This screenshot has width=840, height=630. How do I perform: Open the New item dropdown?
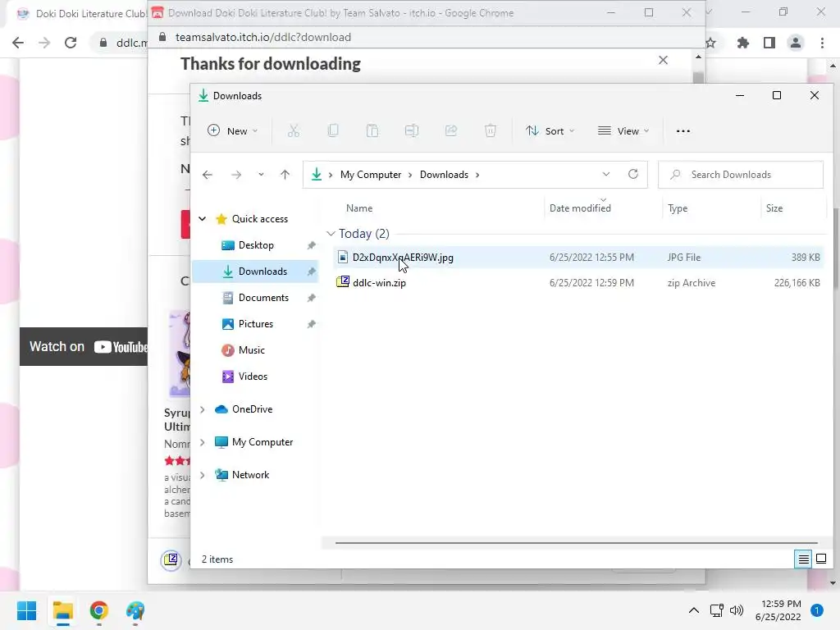[x=232, y=130]
